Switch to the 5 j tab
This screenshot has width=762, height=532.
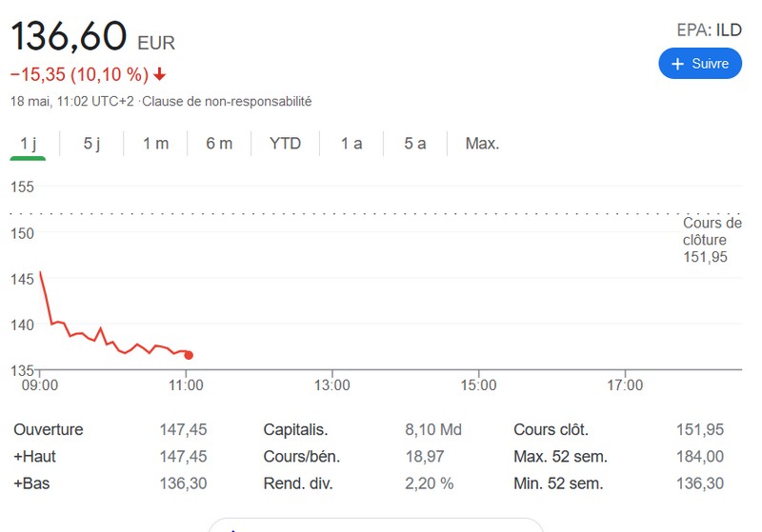(x=91, y=144)
